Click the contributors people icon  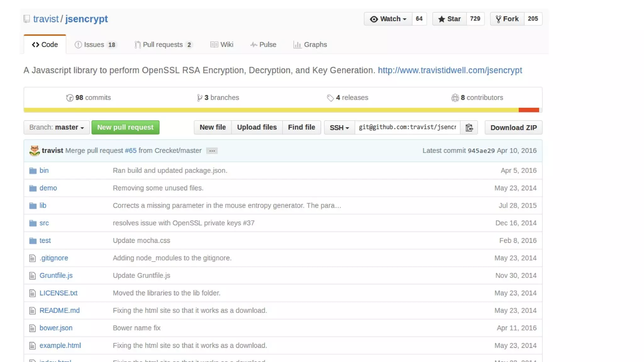click(455, 98)
